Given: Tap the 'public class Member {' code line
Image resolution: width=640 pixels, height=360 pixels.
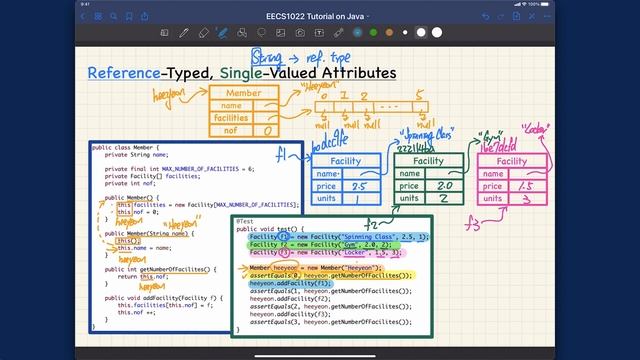Looking at the screenshot, I should (x=125, y=147).
